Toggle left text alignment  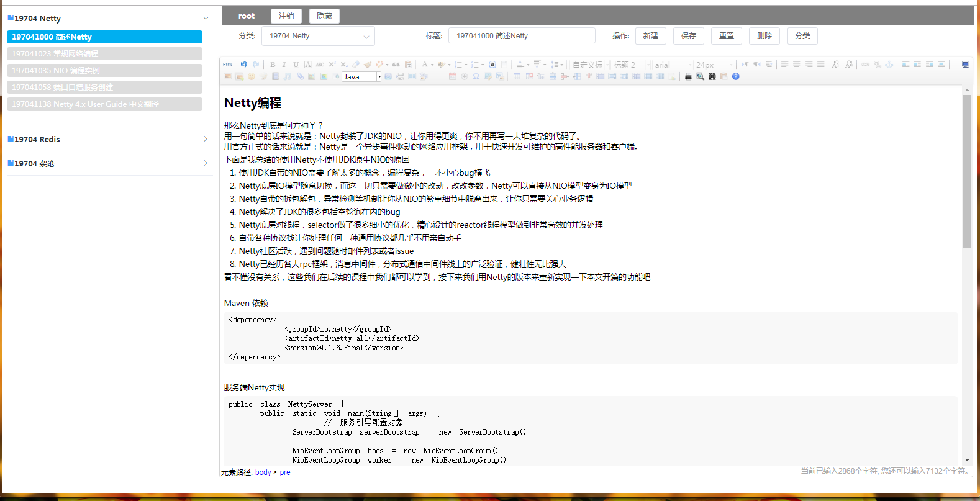point(784,65)
